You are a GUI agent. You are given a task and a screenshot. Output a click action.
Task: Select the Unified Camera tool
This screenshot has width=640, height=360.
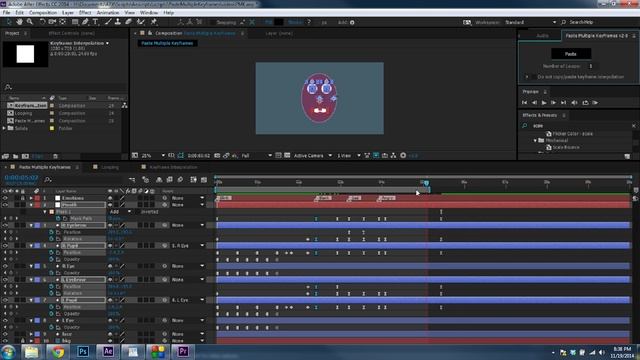point(52,22)
